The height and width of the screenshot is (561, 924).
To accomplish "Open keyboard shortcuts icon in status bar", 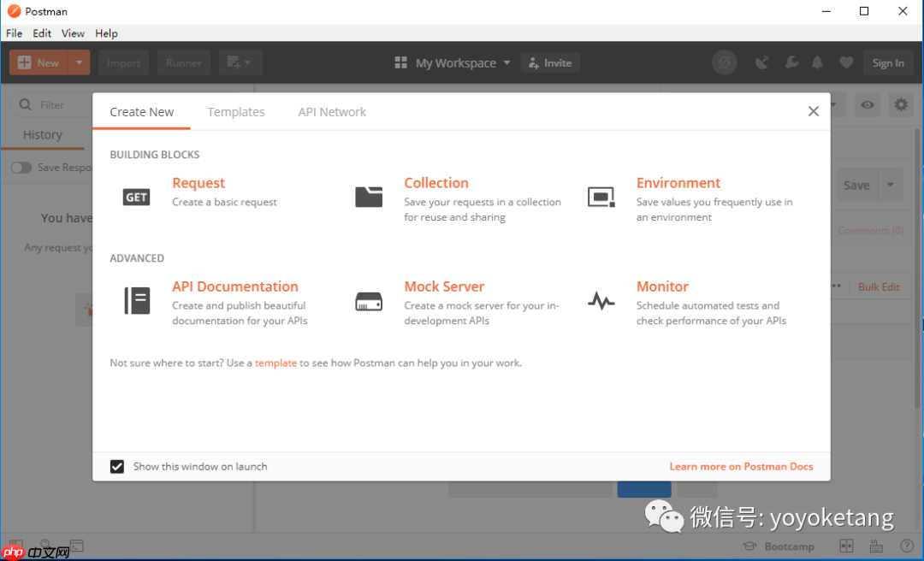I will click(876, 546).
